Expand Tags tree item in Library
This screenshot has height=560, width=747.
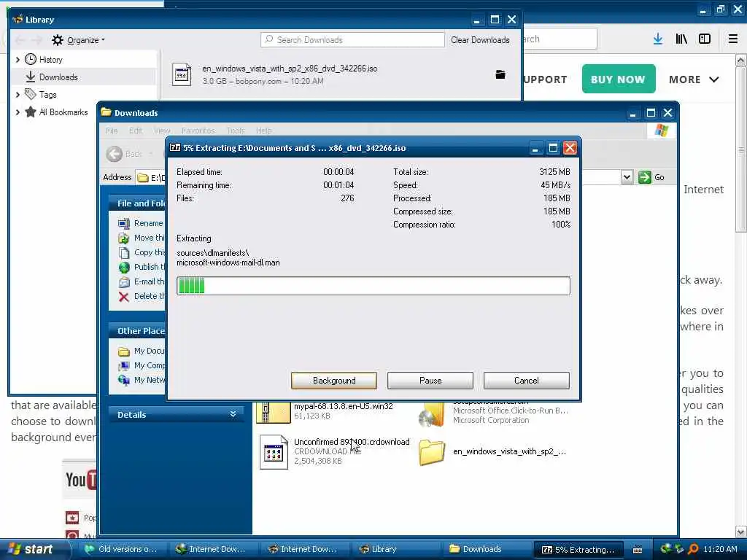pos(18,95)
